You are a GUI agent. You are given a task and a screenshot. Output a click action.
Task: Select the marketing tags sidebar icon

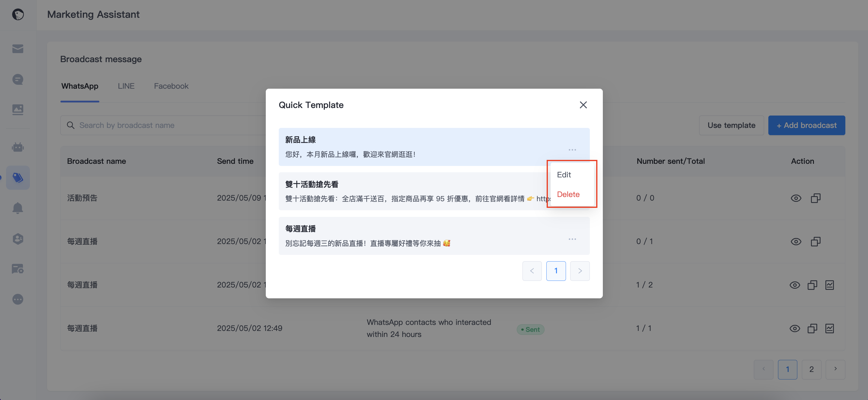point(18,178)
